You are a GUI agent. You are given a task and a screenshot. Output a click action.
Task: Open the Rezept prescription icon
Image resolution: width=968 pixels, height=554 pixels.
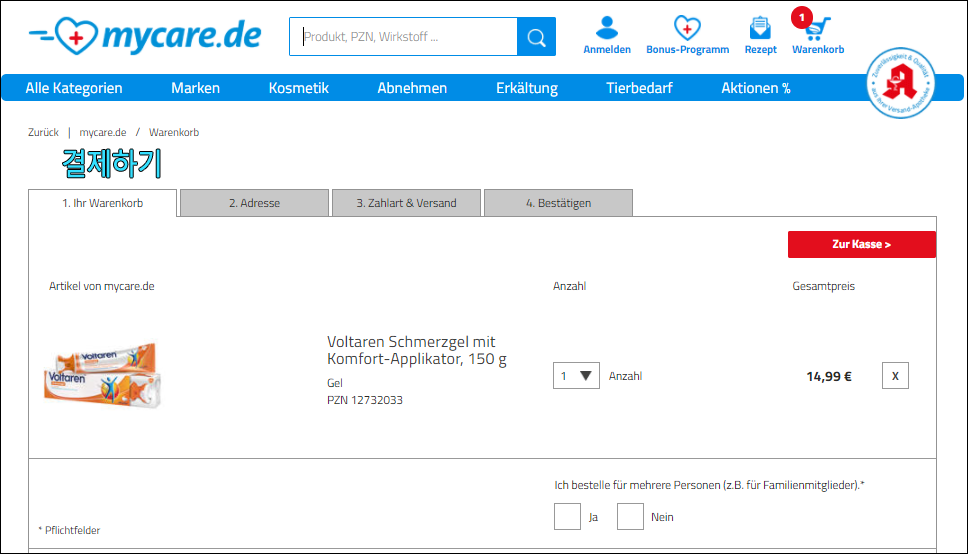click(760, 36)
